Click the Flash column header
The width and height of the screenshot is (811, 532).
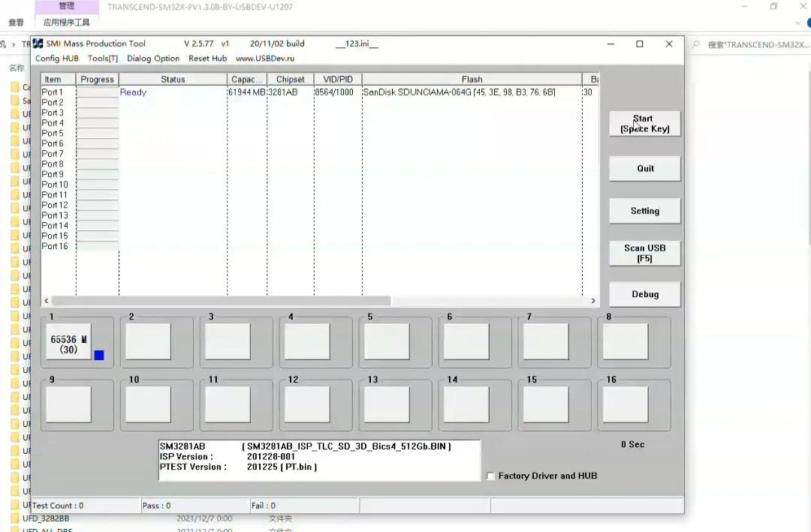(472, 80)
